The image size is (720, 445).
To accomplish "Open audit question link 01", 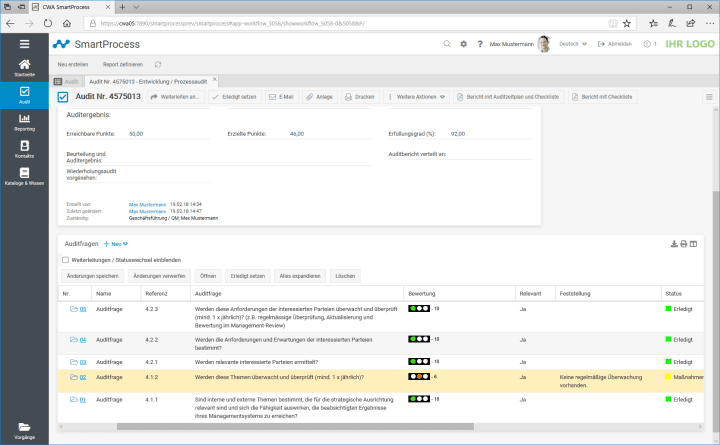I will coord(83,400).
